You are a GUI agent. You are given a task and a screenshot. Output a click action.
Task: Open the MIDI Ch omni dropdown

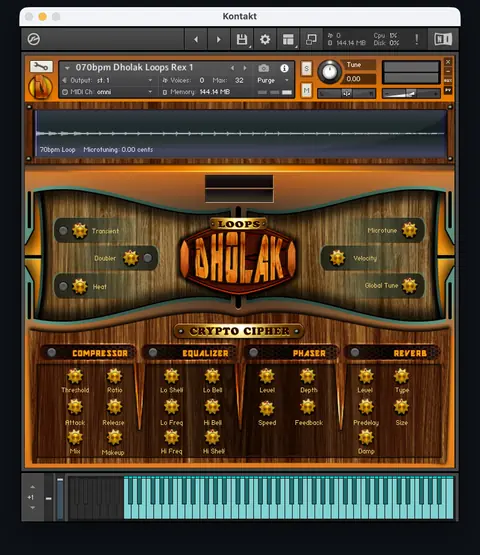[x=108, y=92]
